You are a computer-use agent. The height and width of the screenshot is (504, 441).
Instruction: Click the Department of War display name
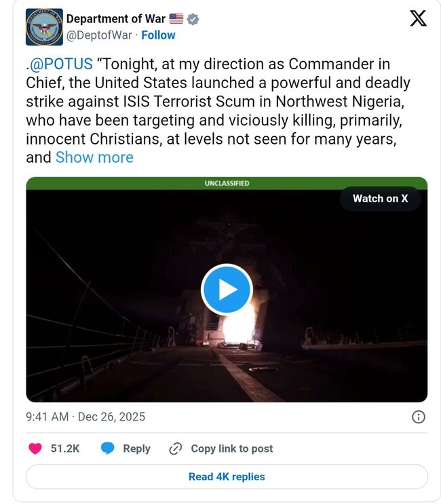pyautogui.click(x=116, y=19)
